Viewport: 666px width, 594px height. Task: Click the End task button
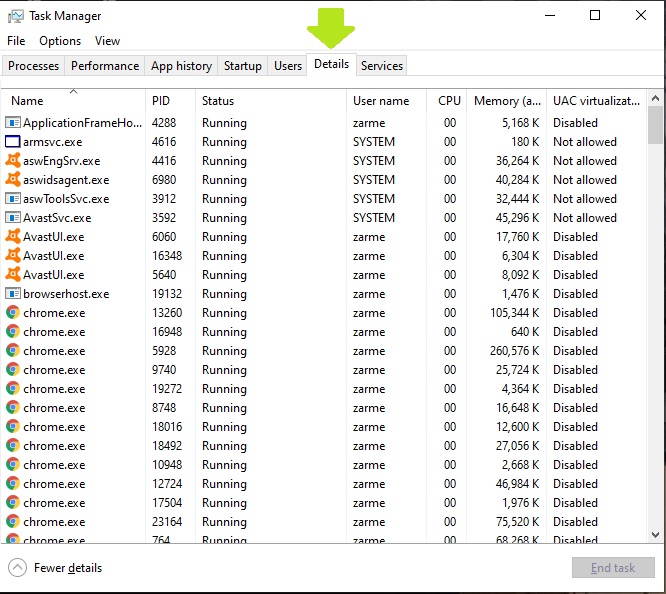pyautogui.click(x=613, y=568)
